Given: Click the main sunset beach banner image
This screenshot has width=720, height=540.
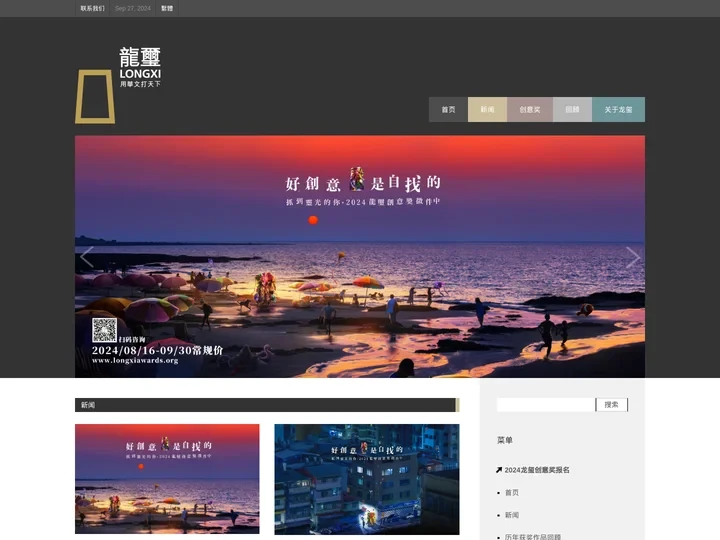Looking at the screenshot, I should point(360,257).
